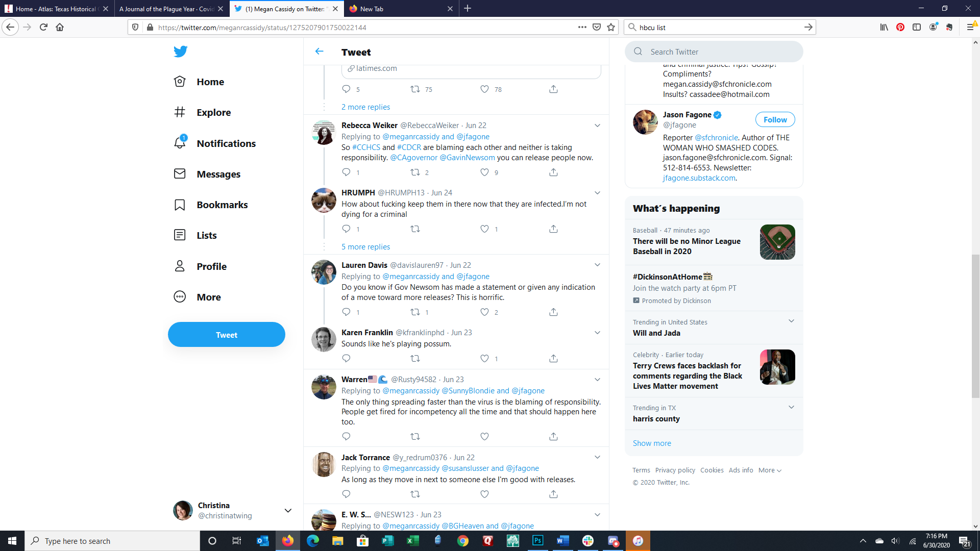The width and height of the screenshot is (980, 551).
Task: Share HRUMPH's reply via share icon
Action: 553,229
